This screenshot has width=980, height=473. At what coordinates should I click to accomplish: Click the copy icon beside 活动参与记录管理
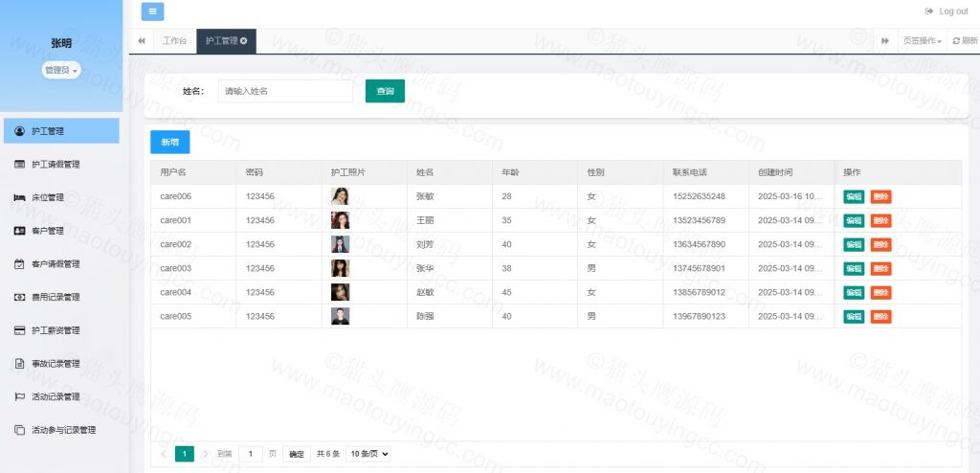pos(19,430)
